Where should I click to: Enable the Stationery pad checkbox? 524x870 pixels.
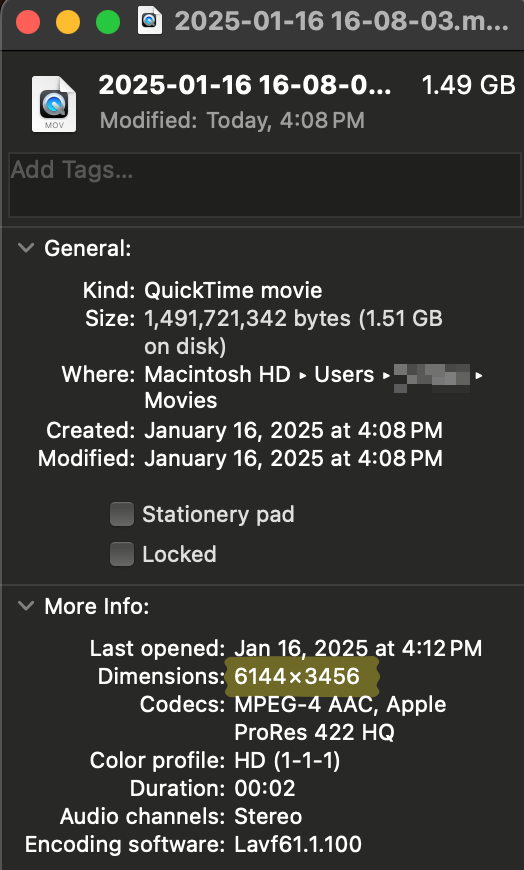[x=122, y=514]
